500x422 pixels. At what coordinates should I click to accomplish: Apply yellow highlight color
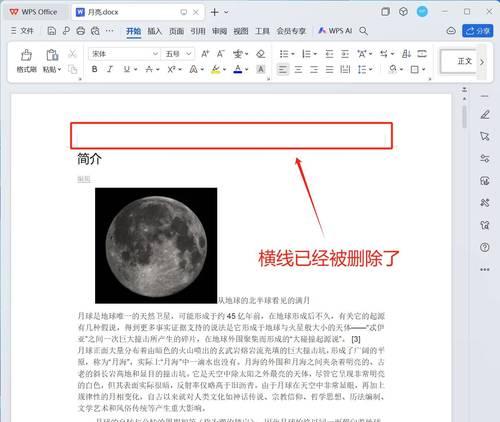[x=216, y=69]
